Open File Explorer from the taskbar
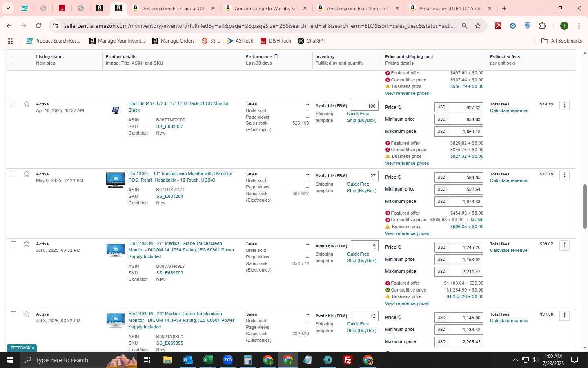The image size is (588, 368). [x=167, y=360]
